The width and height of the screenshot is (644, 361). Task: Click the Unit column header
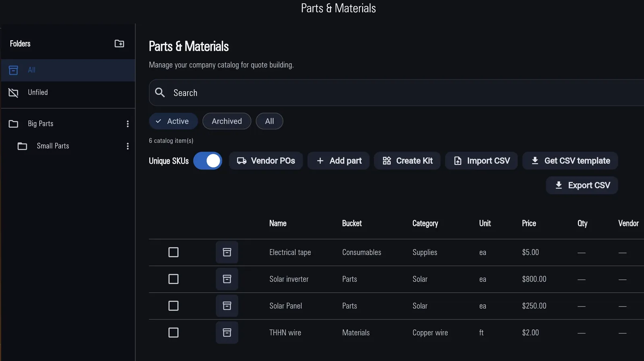click(x=485, y=223)
